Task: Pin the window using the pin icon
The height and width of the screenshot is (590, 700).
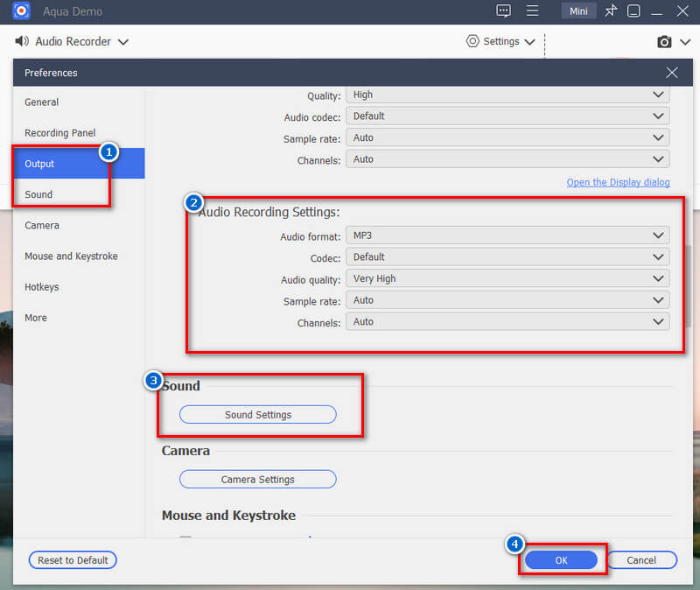Action: [x=611, y=11]
